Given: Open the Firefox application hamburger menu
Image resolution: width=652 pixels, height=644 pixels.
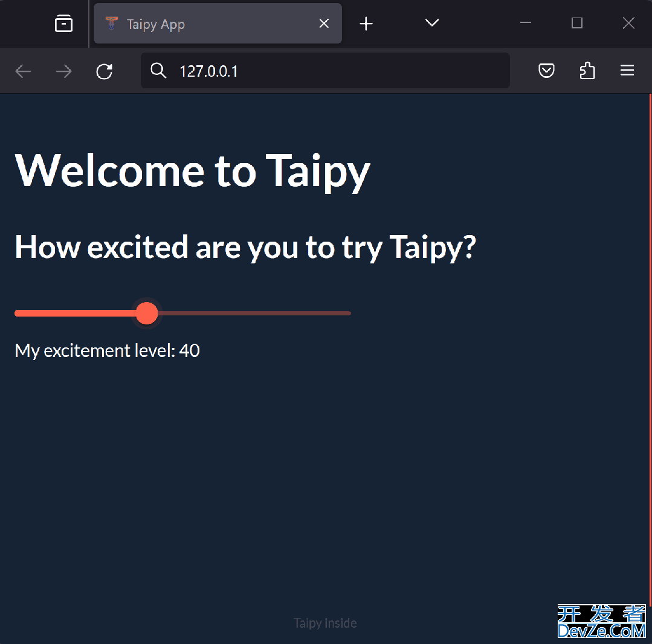Looking at the screenshot, I should 627,70.
